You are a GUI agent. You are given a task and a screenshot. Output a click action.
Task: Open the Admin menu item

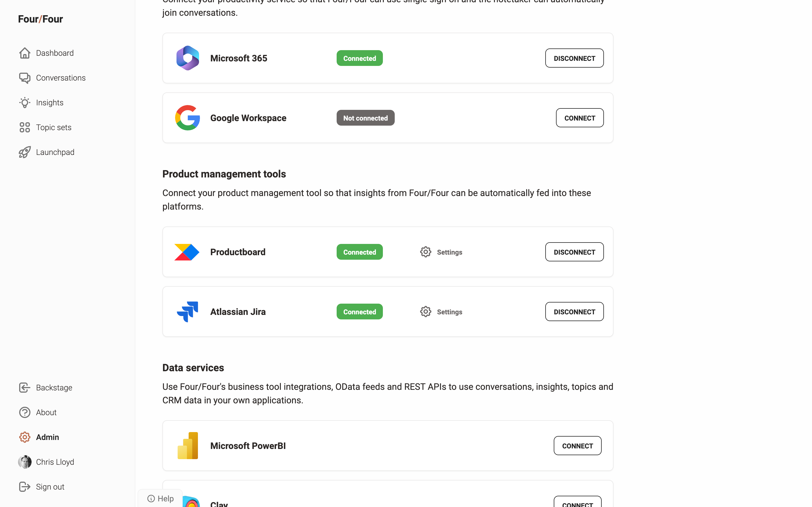pos(47,437)
